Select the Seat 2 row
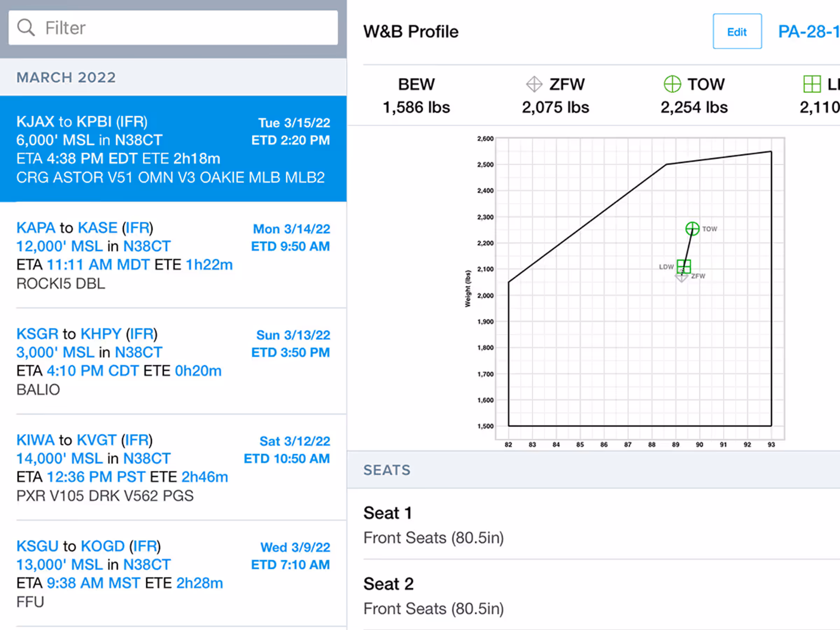The image size is (840, 630). 593,595
